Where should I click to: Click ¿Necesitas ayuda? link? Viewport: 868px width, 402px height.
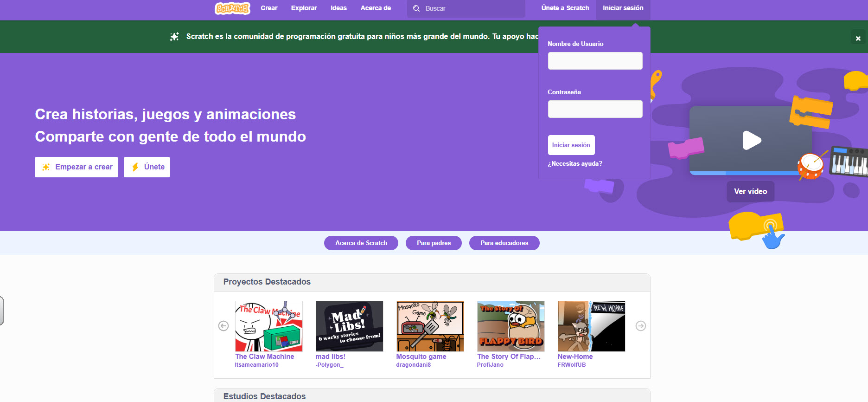coord(575,163)
